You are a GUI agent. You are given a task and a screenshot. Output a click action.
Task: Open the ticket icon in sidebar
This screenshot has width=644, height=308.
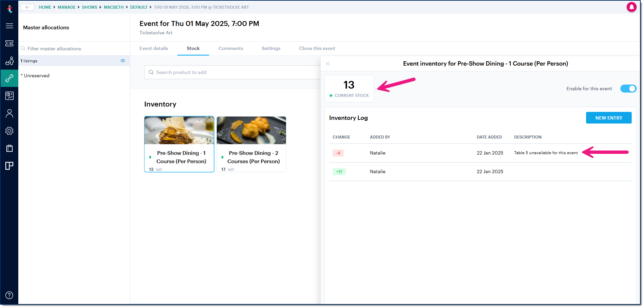(10, 43)
